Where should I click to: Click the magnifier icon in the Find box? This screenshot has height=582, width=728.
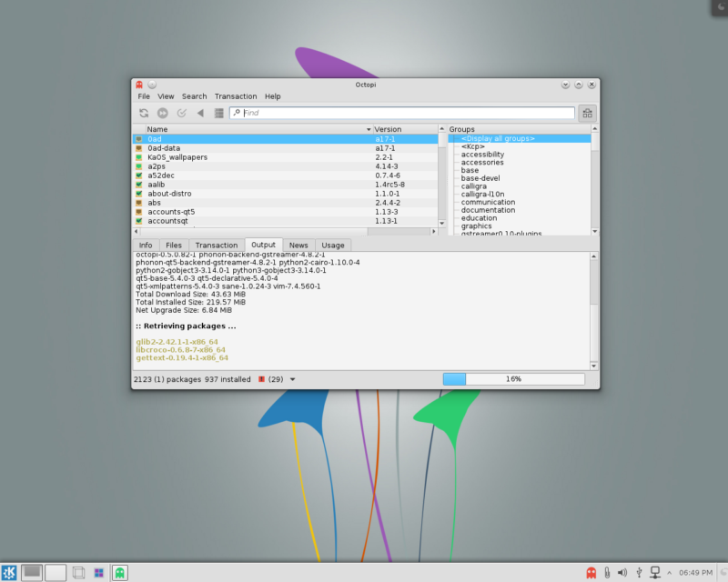(237, 113)
